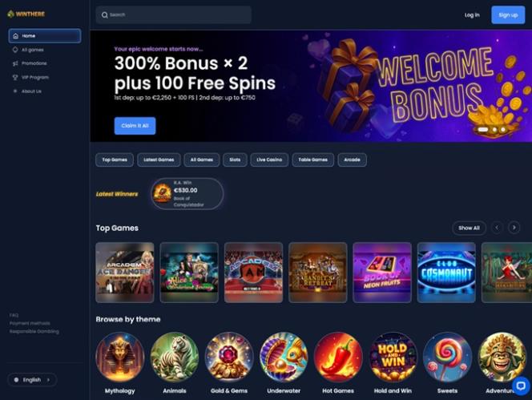Select the Mythology theme icon
This screenshot has width=532, height=400.
point(119,357)
